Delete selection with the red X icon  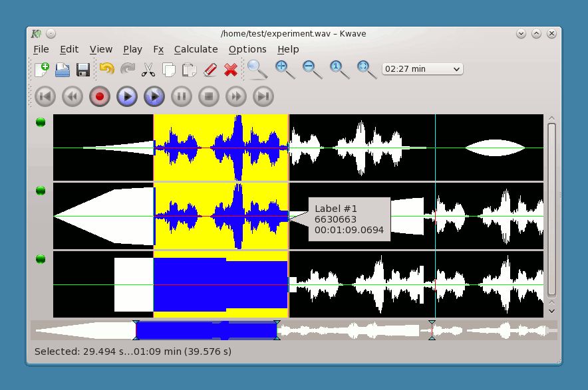click(231, 69)
